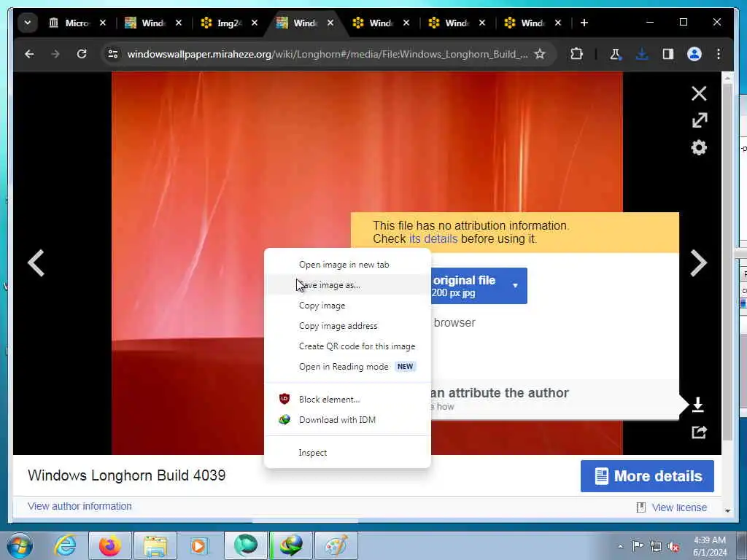Open the tab search dropdown
Screen dimensions: 747x560
click(x=28, y=23)
